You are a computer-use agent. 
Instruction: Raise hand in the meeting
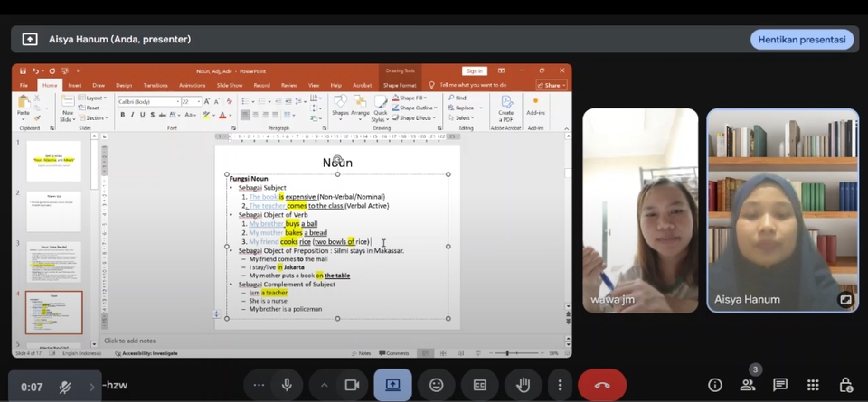pyautogui.click(x=523, y=385)
